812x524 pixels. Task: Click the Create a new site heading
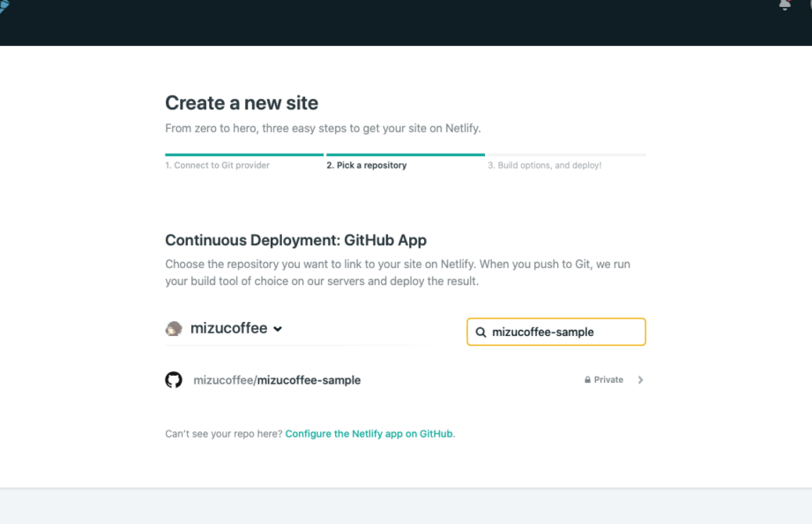(242, 102)
